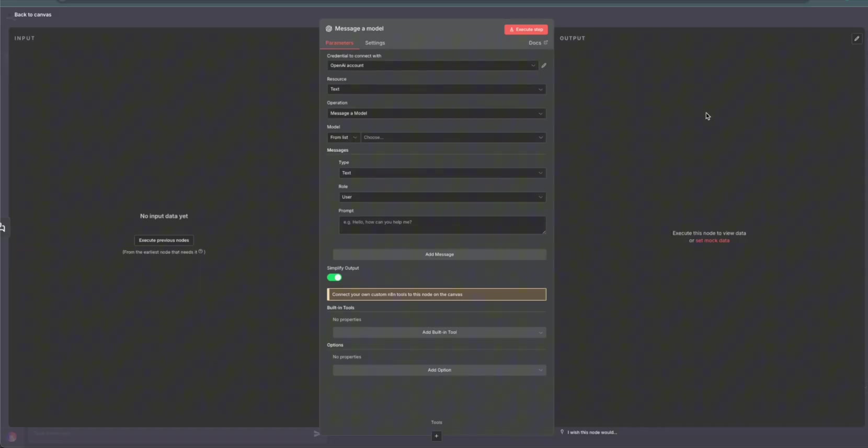The height and width of the screenshot is (448, 868).
Task: Click the lightbulb icon near I wish this node
Action: [x=562, y=432]
